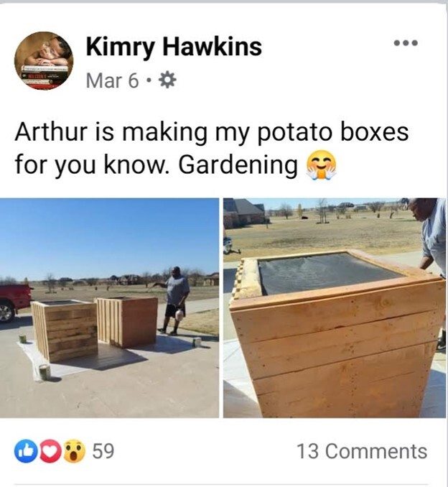Click the red truck in the left photo
448x487 pixels.
click(x=15, y=302)
